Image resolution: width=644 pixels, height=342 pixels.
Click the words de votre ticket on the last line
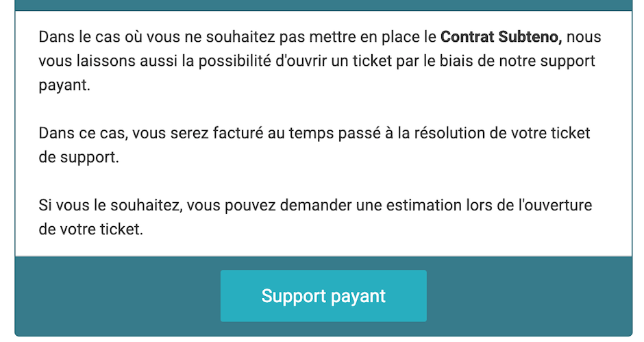coord(90,230)
